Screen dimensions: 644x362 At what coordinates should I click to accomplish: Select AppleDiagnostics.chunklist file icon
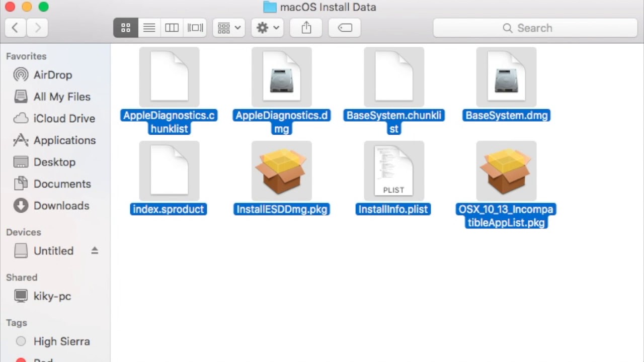coord(169,77)
